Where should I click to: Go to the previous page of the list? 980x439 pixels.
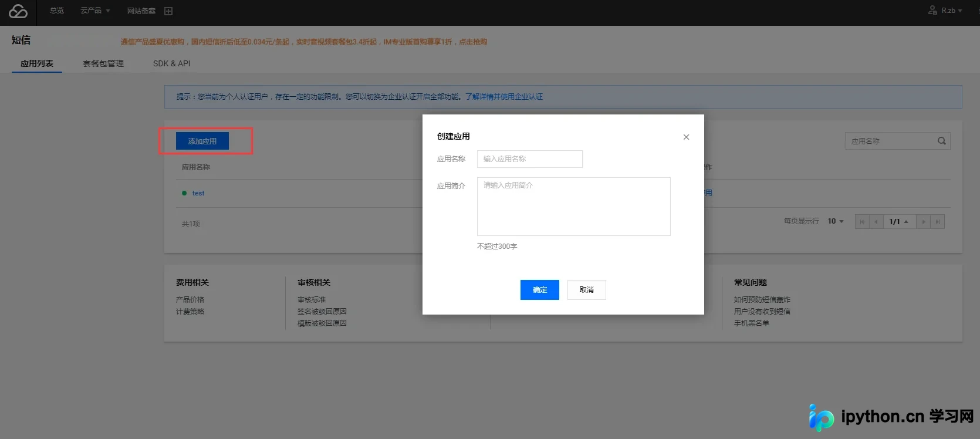click(876, 222)
